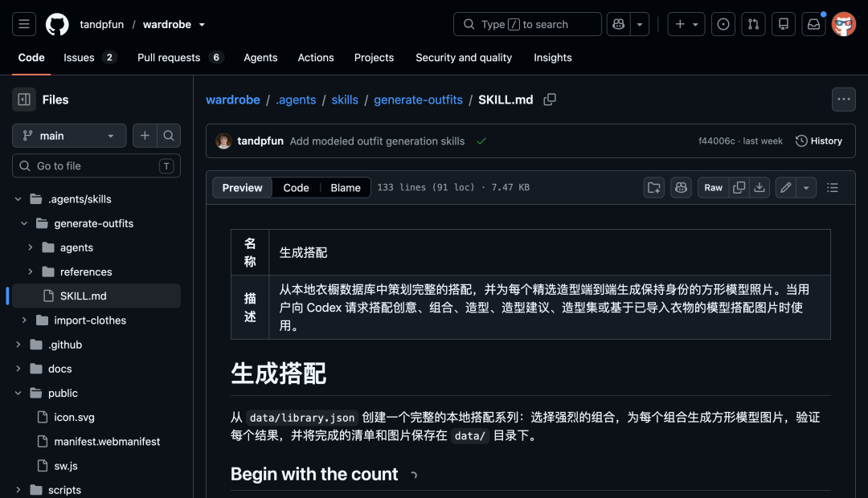Expand the agents folder
Screen dimensions: 868x498
click(31, 247)
